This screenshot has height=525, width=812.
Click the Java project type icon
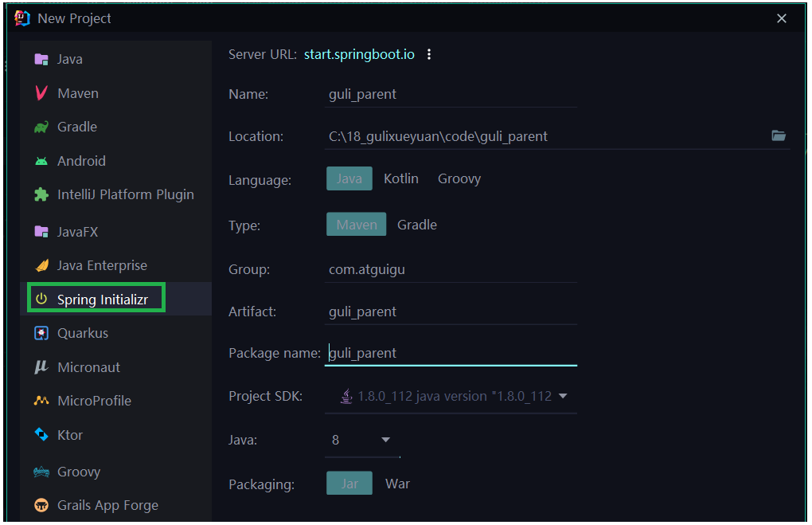(x=41, y=60)
